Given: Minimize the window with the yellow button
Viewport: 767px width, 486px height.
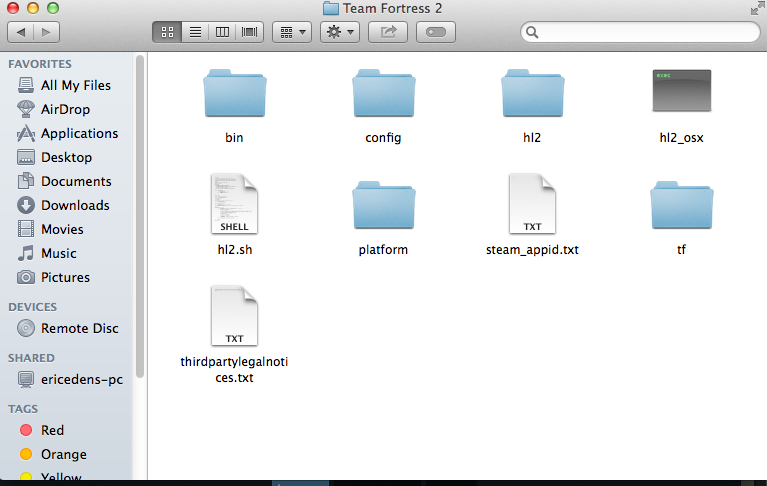Looking at the screenshot, I should point(33,7).
